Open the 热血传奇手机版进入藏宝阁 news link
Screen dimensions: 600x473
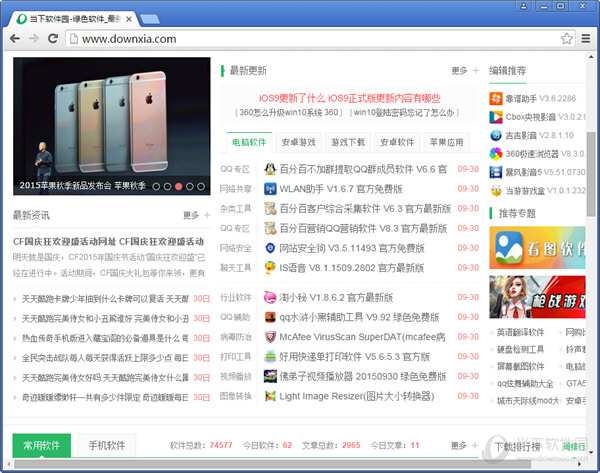[x=105, y=338]
